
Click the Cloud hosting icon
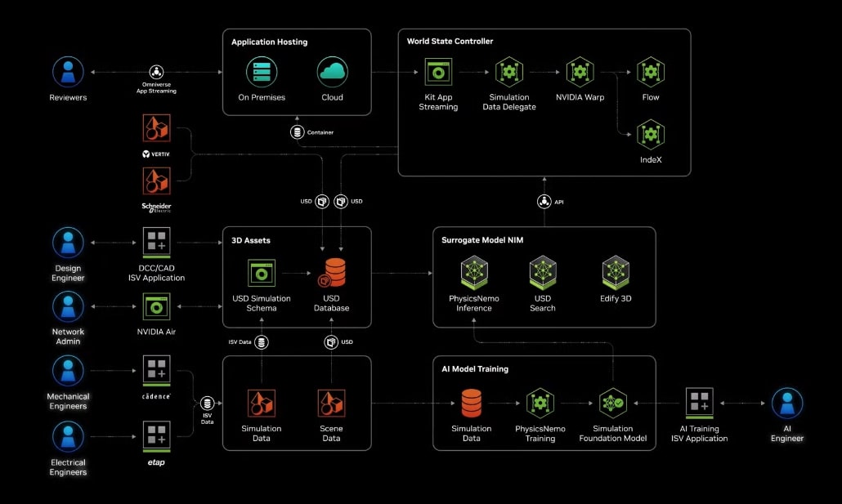click(332, 72)
